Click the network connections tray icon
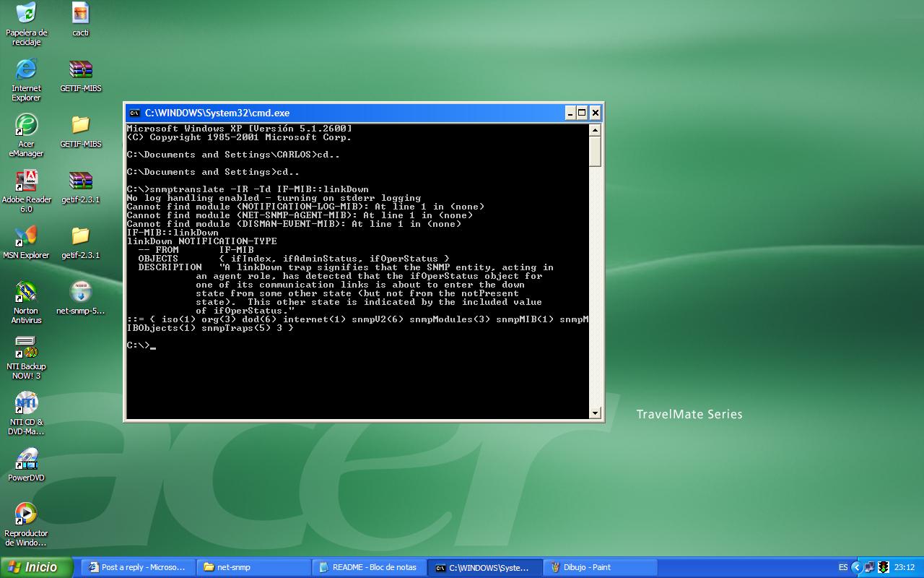 click(869, 567)
